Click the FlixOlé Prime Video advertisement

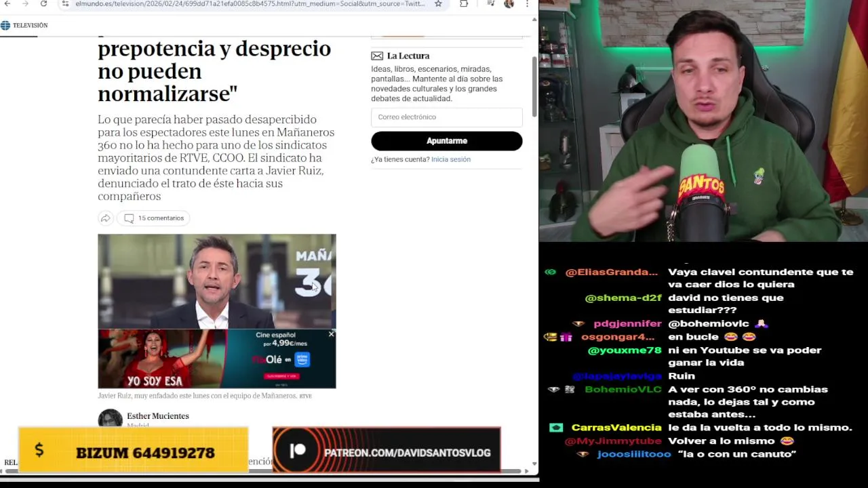(x=217, y=359)
